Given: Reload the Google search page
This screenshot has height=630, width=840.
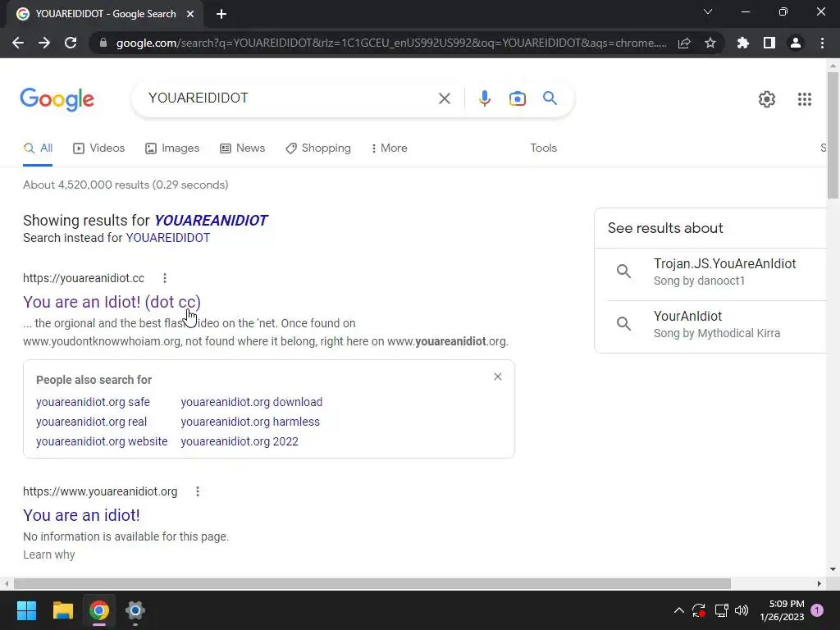Looking at the screenshot, I should click(x=71, y=43).
